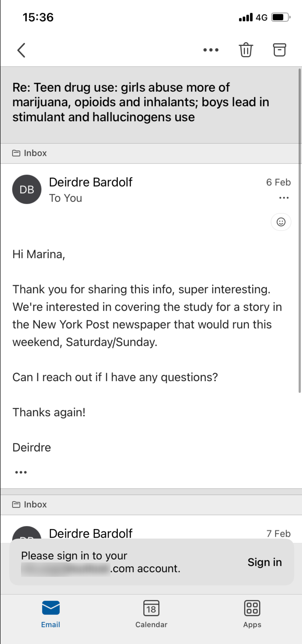Image resolution: width=302 pixels, height=644 pixels.
Task: Open the top more options menu
Action: pyautogui.click(x=211, y=50)
